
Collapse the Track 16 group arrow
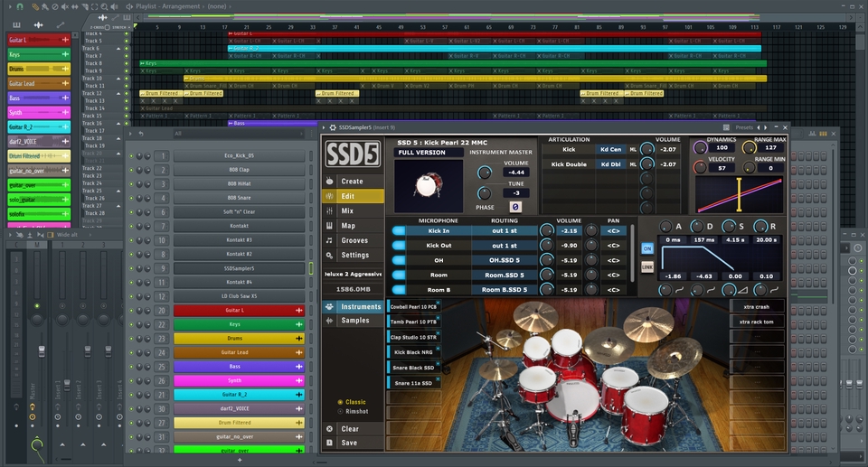point(118,124)
